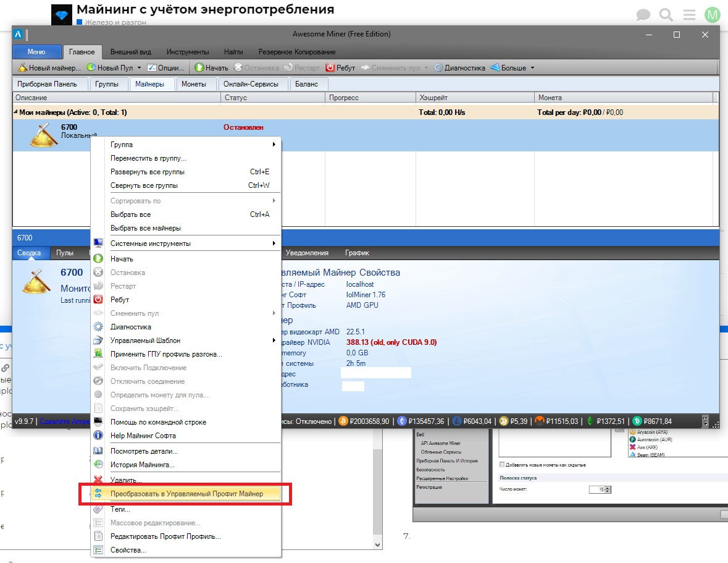Expand the Больше toolbar dropdown arrow

[x=532, y=68]
